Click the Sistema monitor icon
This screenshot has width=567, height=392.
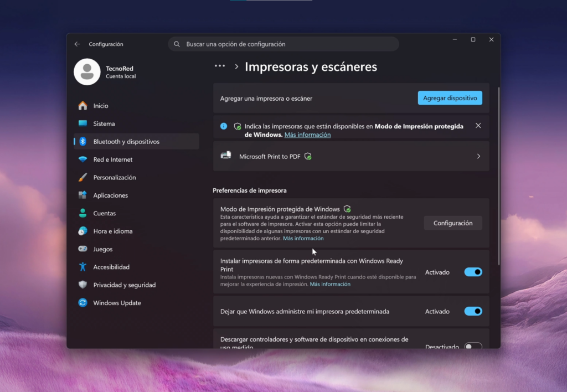pos(83,123)
